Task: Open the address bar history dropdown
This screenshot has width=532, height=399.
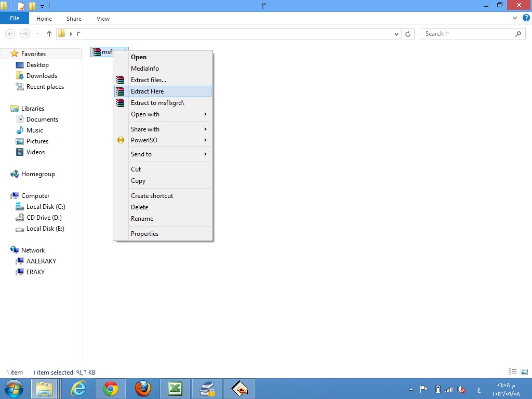Action: click(x=396, y=34)
